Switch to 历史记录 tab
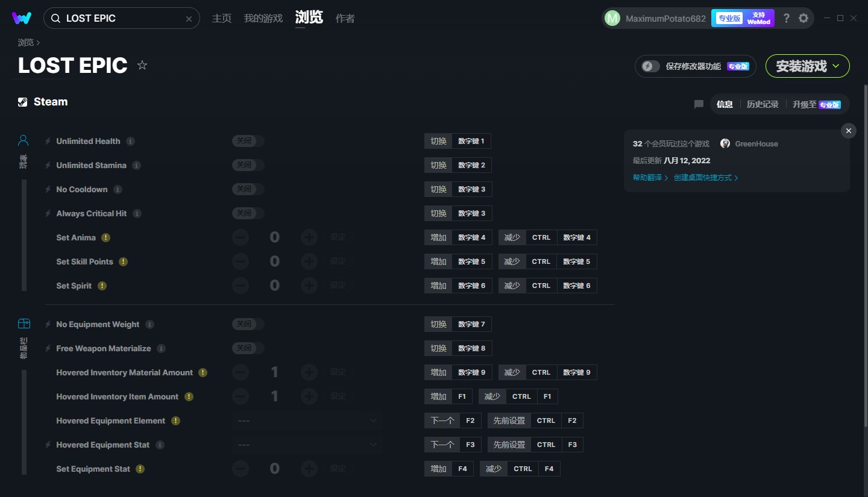Screen dimensions: 868x497 click(763, 104)
